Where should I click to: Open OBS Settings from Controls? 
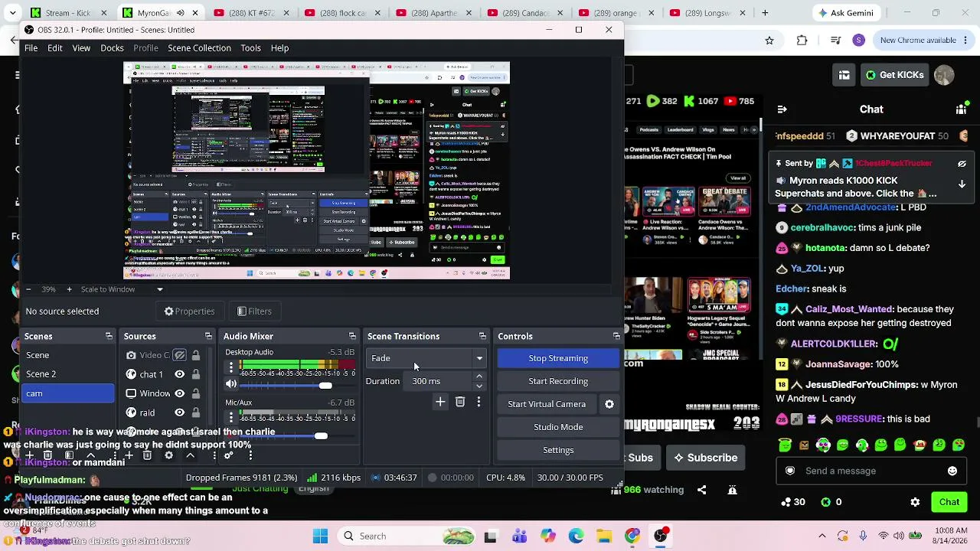tap(558, 450)
